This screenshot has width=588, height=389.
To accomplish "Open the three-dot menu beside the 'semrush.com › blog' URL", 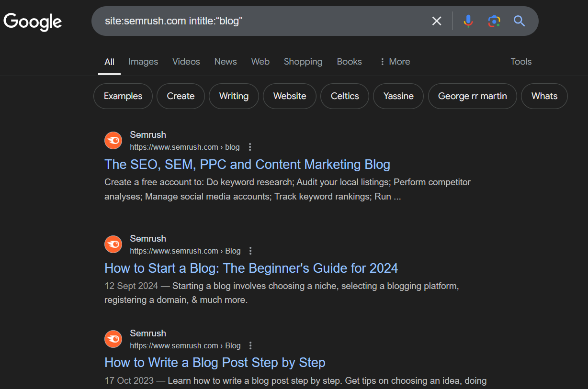I will point(250,147).
